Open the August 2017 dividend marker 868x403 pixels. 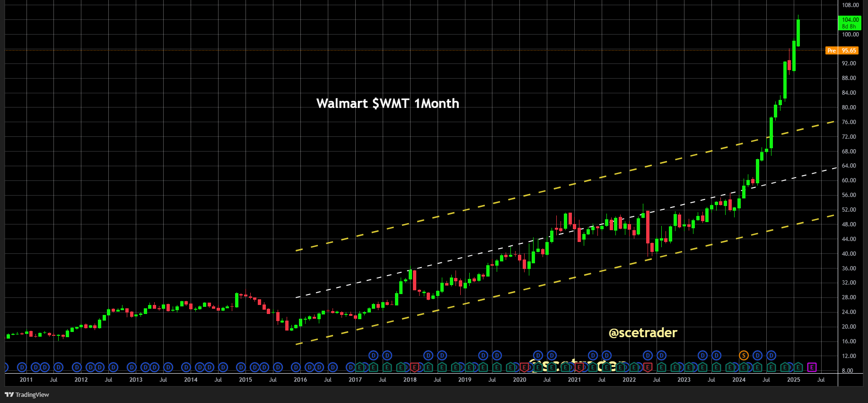[x=387, y=355]
